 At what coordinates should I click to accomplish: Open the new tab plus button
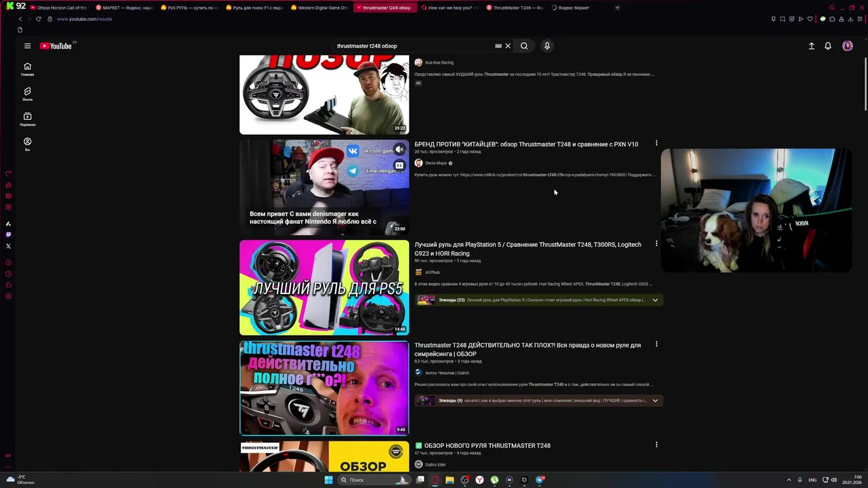[x=617, y=7]
